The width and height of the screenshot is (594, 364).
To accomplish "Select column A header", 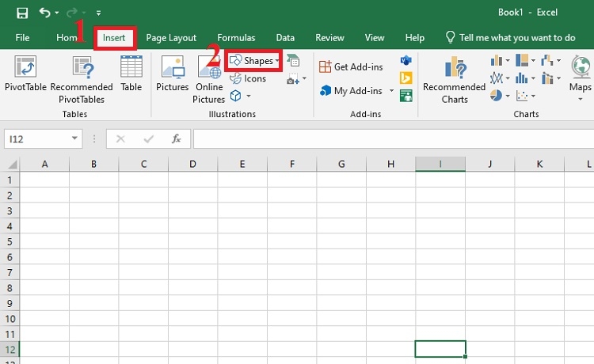I will (44, 165).
